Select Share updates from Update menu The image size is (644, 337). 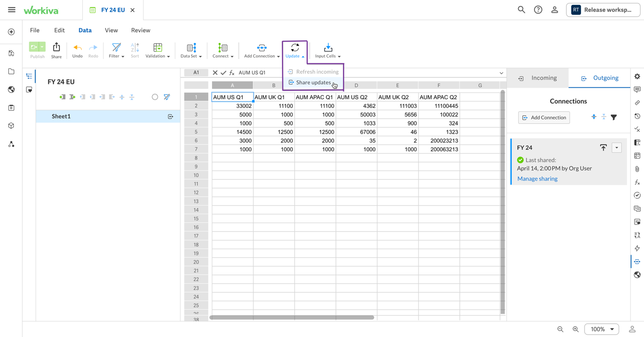click(x=313, y=83)
